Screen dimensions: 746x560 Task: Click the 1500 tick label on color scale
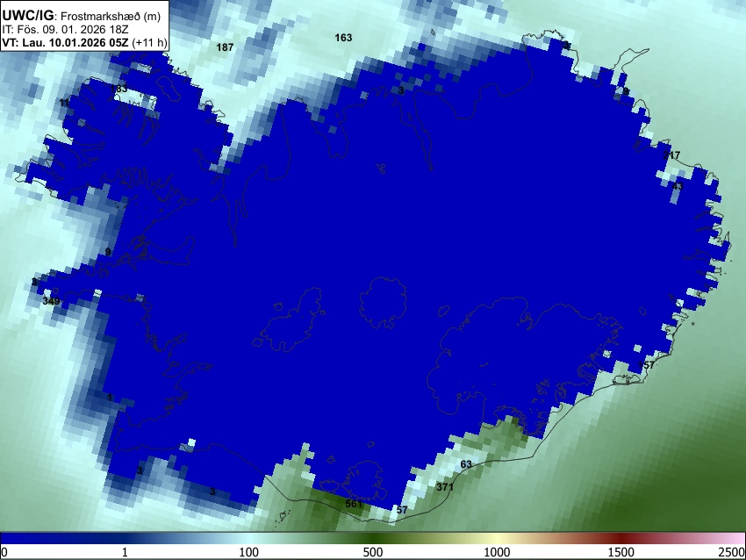[x=621, y=552]
